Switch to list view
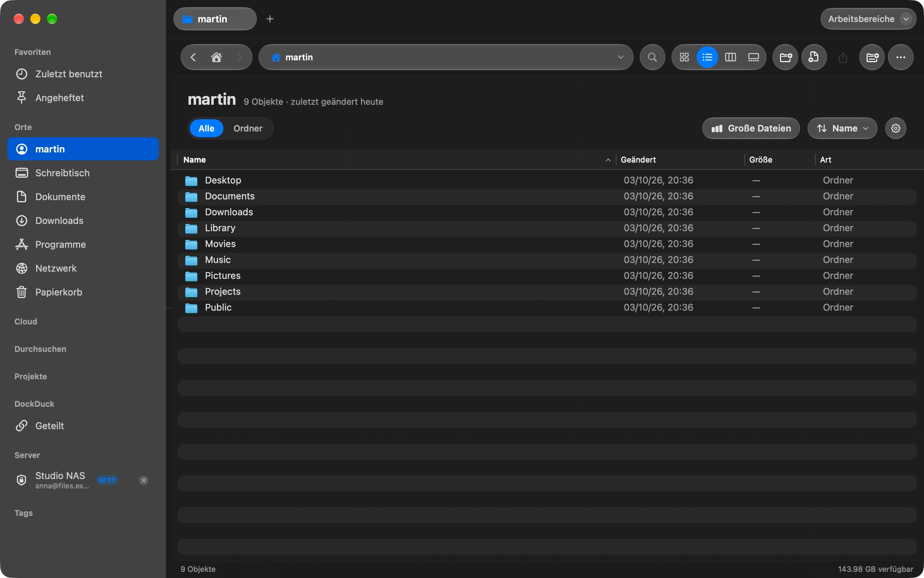The image size is (924, 578). (x=707, y=57)
